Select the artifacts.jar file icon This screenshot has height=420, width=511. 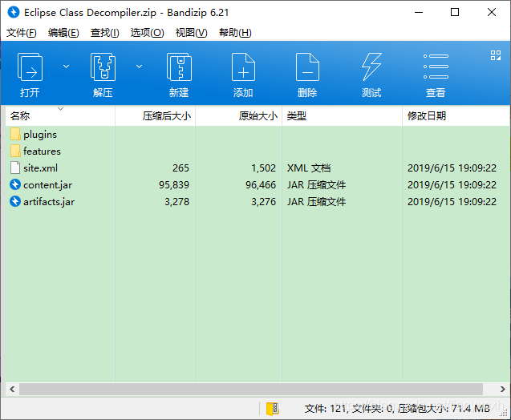tap(15, 201)
